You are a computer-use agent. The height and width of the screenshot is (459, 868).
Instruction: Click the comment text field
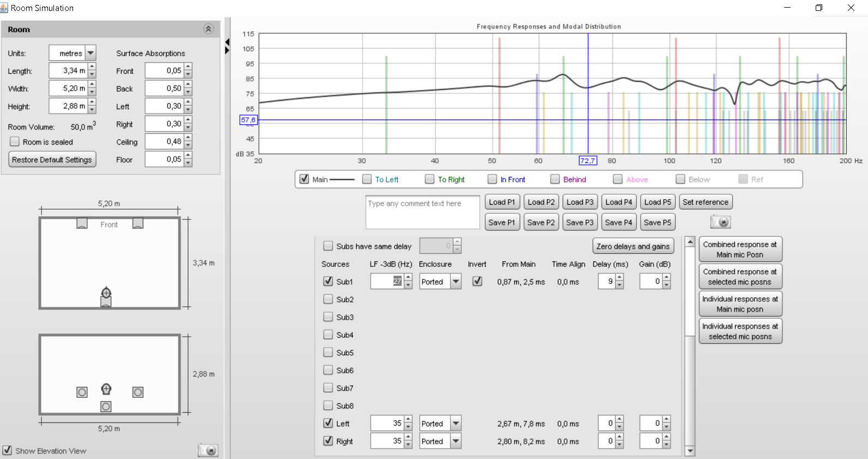point(423,212)
